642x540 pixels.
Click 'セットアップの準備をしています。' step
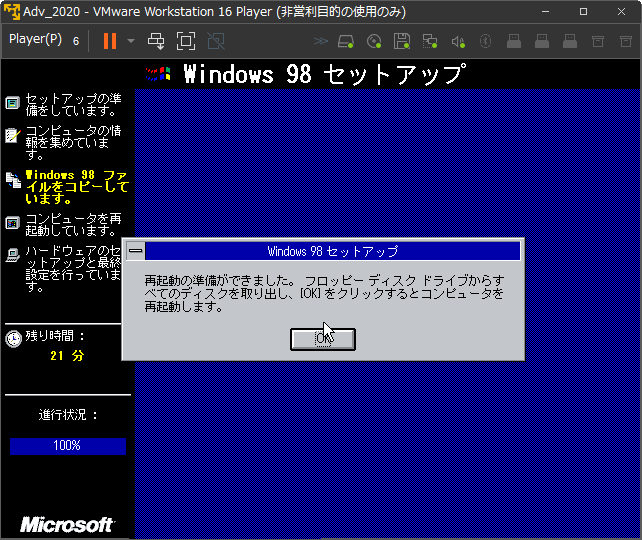(73, 104)
